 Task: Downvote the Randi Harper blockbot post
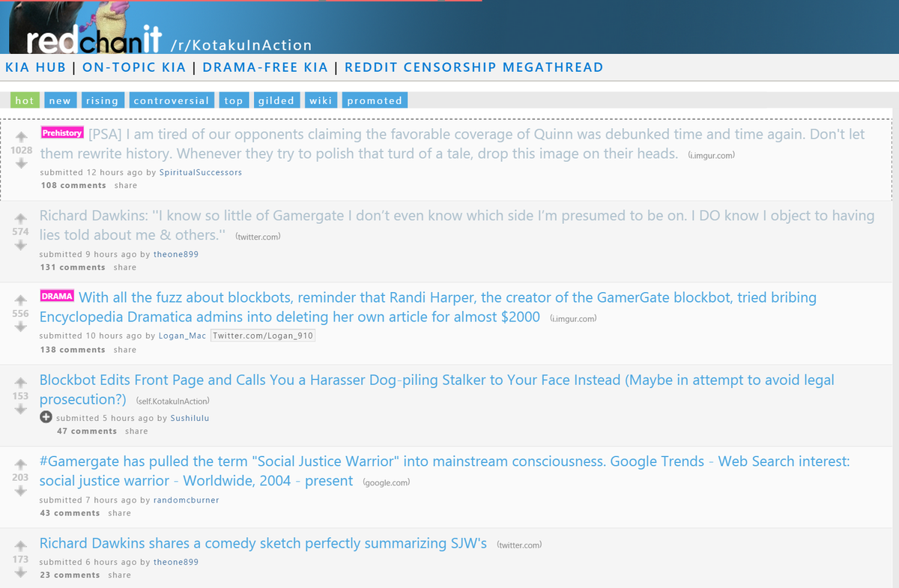pyautogui.click(x=21, y=327)
